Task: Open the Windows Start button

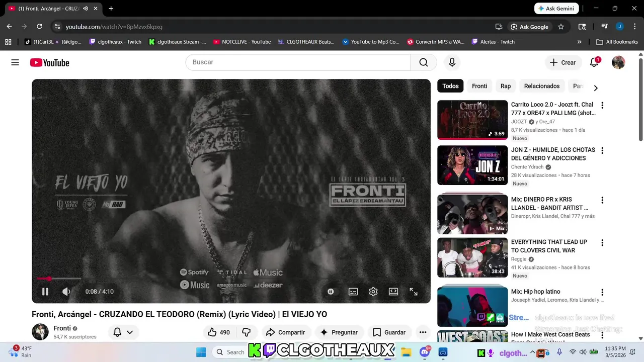Action: click(x=201, y=352)
